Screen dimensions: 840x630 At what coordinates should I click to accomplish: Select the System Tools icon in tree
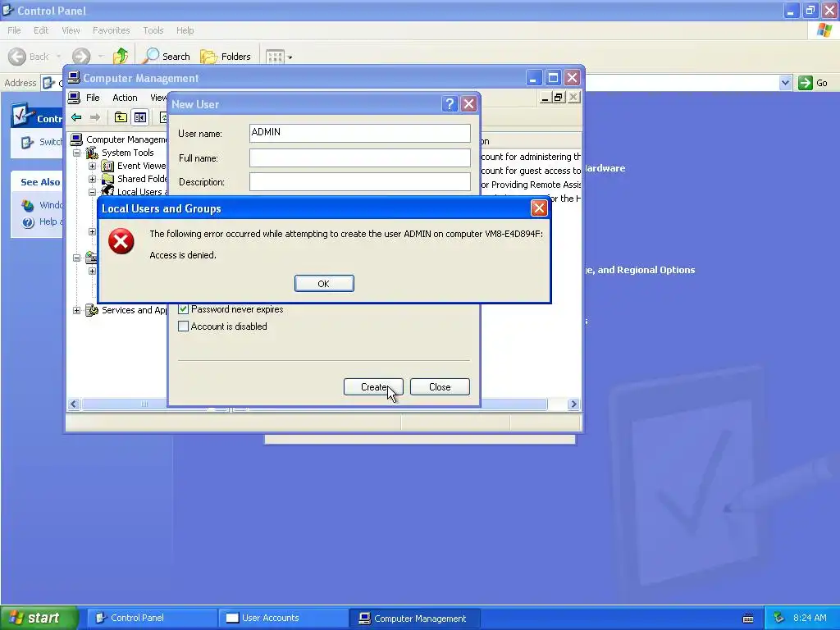tap(92, 153)
